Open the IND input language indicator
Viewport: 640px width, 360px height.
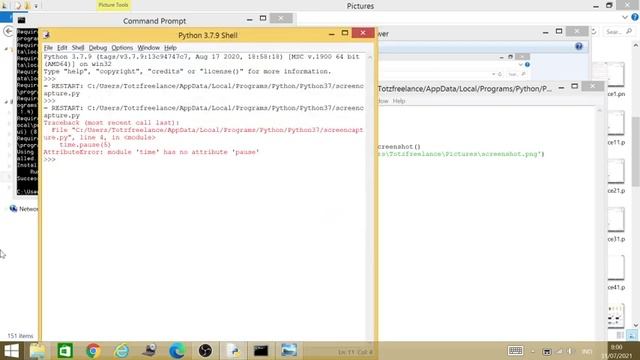pos(587,351)
